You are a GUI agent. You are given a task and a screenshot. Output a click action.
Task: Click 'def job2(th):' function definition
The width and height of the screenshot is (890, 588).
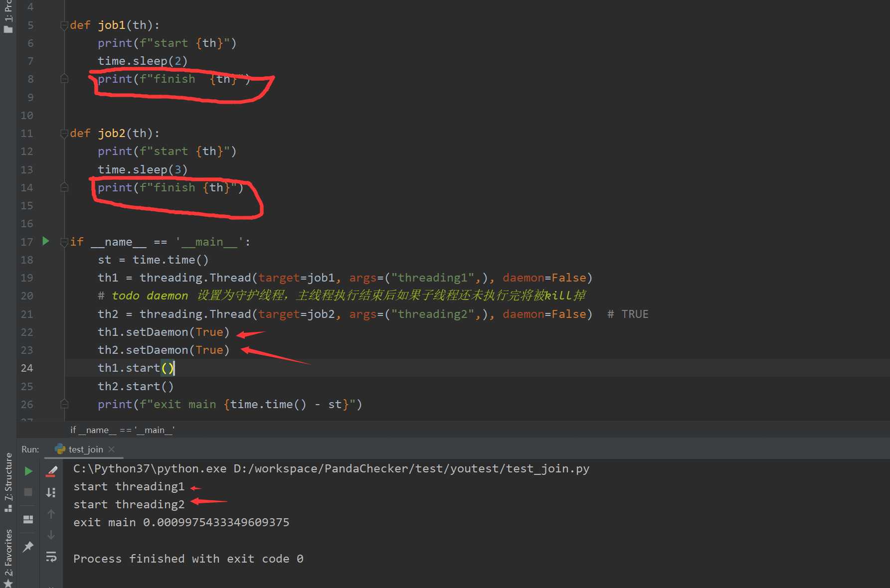115,133
